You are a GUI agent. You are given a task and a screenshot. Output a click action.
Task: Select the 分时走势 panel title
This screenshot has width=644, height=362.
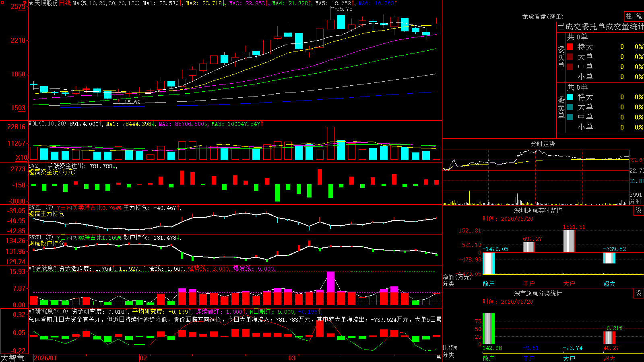(x=543, y=144)
